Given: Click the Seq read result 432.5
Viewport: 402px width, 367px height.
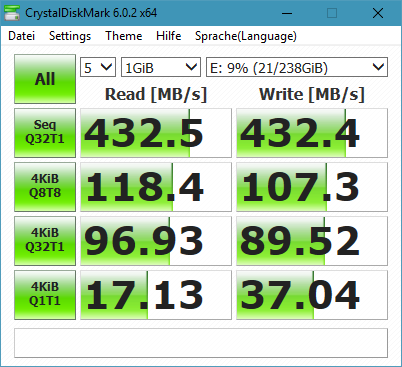Looking at the screenshot, I should [x=156, y=133].
